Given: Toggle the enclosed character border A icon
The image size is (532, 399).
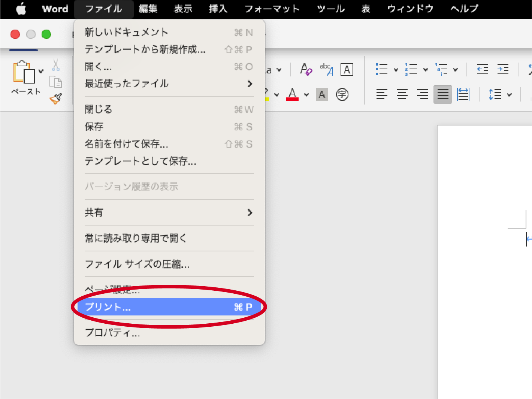Looking at the screenshot, I should click(347, 70).
